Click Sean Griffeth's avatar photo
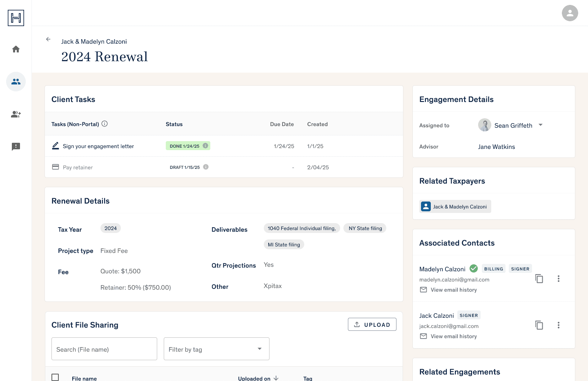Screen dimensions: 588x381 click(485, 125)
